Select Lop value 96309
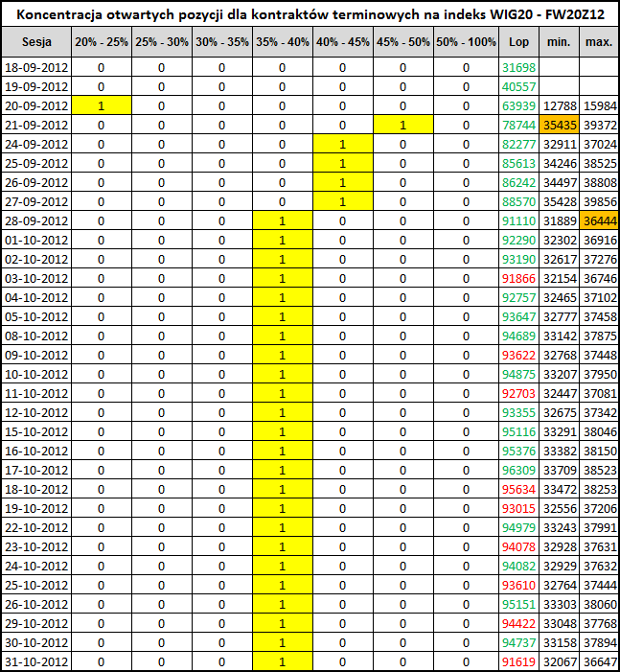This screenshot has width=620, height=672. (x=518, y=470)
